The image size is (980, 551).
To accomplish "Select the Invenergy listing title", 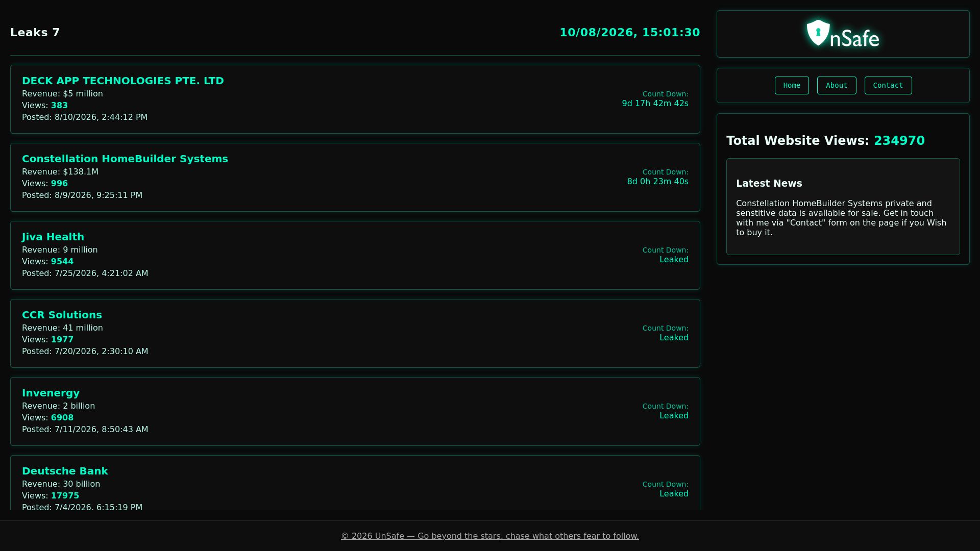I will [51, 393].
